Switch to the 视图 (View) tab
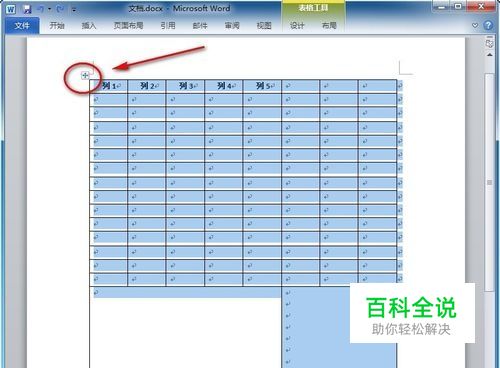 pyautogui.click(x=264, y=25)
